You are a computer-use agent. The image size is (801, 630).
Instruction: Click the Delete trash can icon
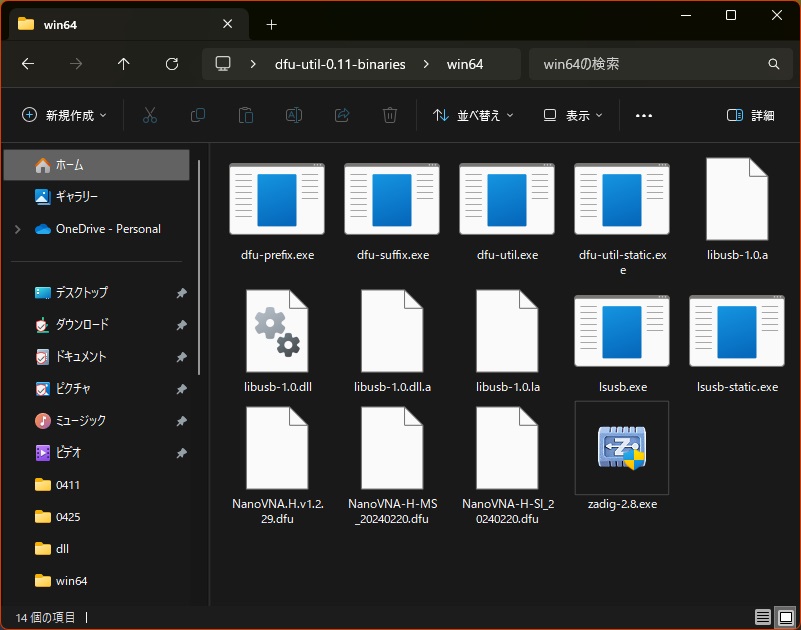(x=390, y=115)
